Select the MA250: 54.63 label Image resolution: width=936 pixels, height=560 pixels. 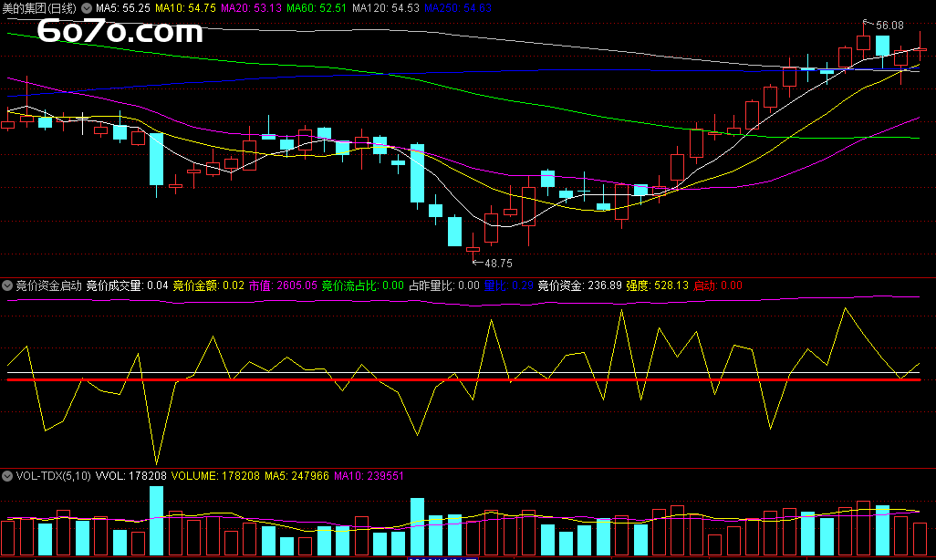coord(458,8)
